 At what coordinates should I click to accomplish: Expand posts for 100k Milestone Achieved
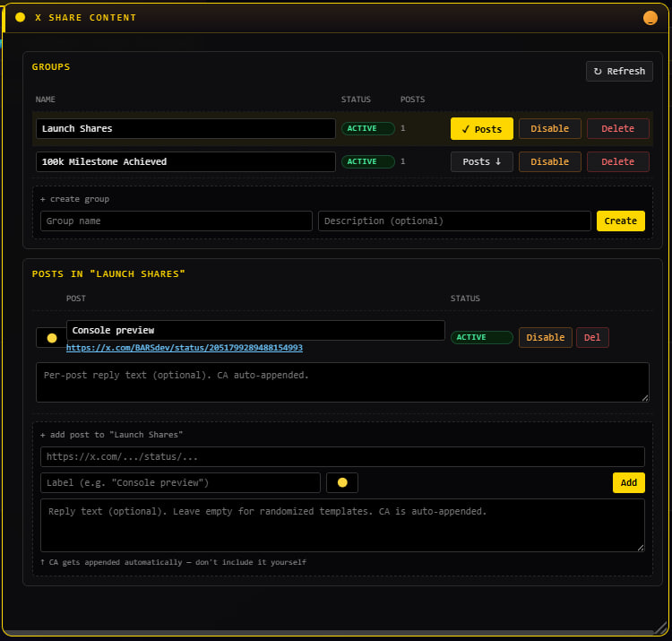(481, 161)
